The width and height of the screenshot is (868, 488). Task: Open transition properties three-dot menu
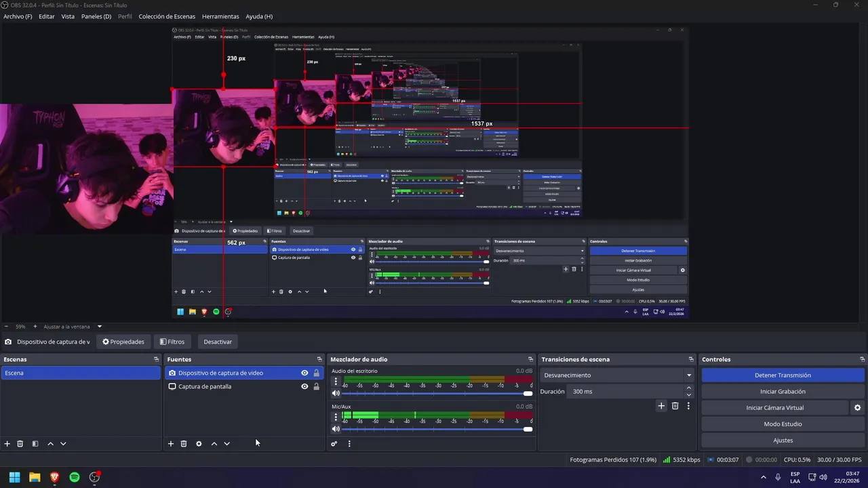click(x=688, y=406)
